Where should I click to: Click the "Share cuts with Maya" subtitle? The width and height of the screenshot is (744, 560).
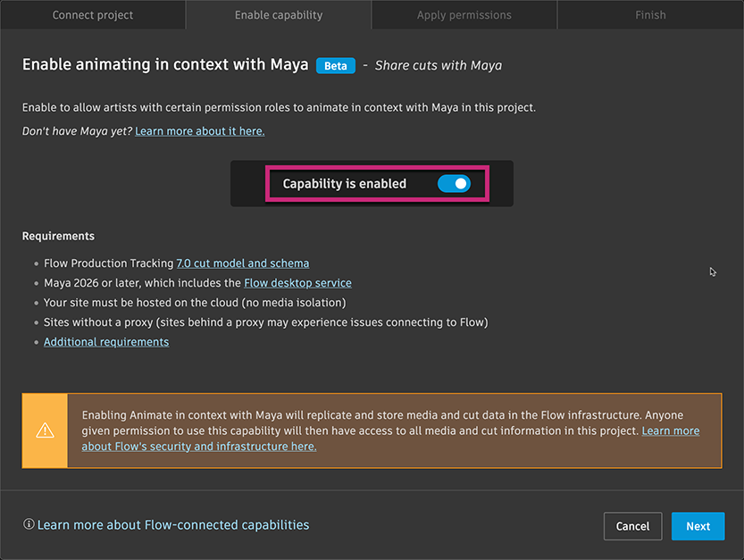(x=438, y=65)
